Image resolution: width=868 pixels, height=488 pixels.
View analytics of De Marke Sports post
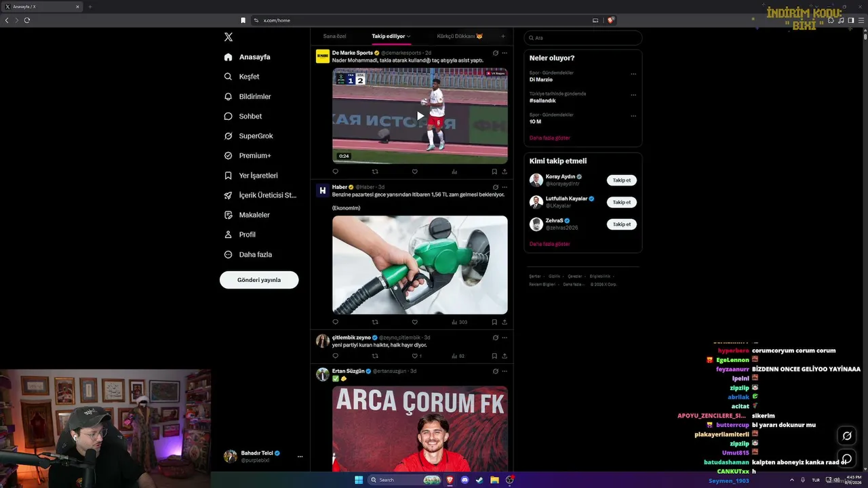pos(454,172)
